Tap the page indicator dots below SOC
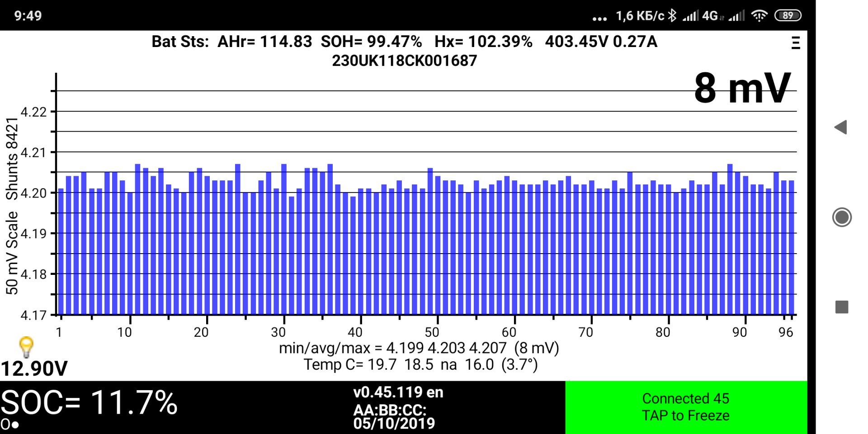 pos(9,425)
